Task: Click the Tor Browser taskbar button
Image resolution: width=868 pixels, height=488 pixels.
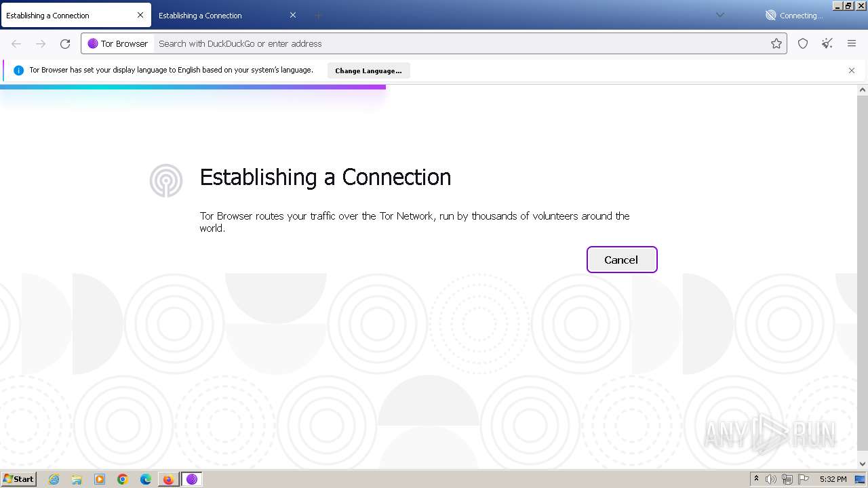Action: [192, 479]
